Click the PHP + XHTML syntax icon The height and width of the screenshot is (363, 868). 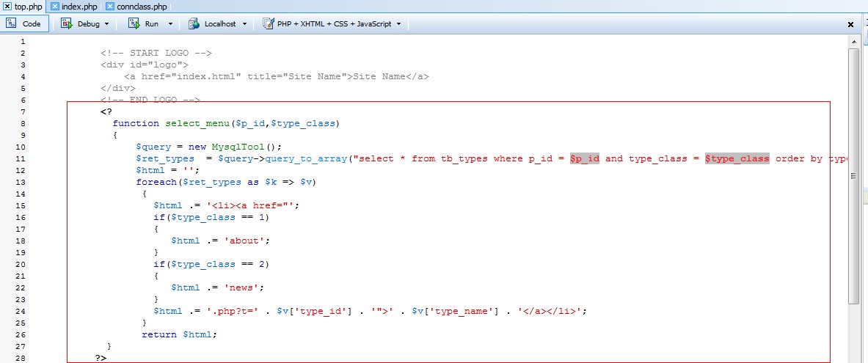[x=268, y=23]
